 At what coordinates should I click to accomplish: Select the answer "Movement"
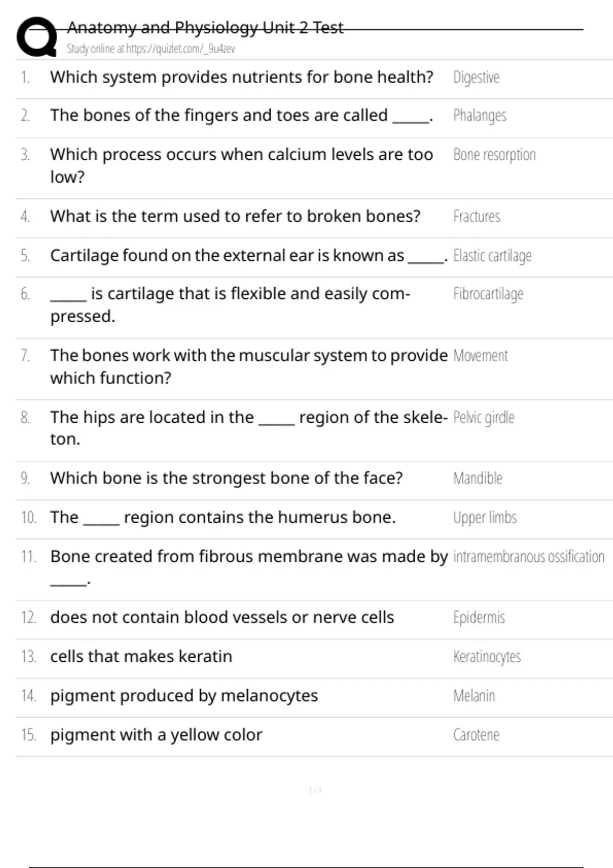click(x=480, y=356)
